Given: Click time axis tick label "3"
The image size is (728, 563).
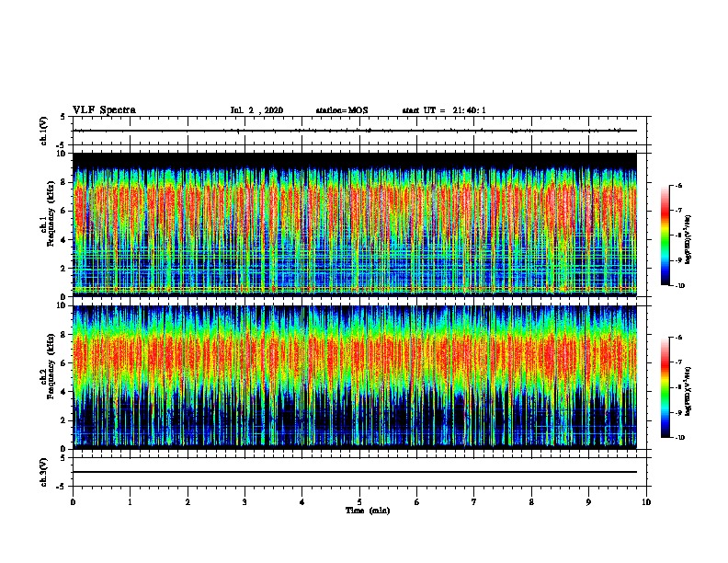Looking at the screenshot, I should coord(245,501).
